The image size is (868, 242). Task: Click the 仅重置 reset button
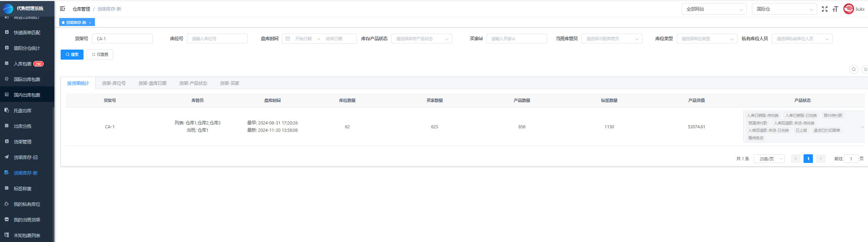pyautogui.click(x=100, y=54)
